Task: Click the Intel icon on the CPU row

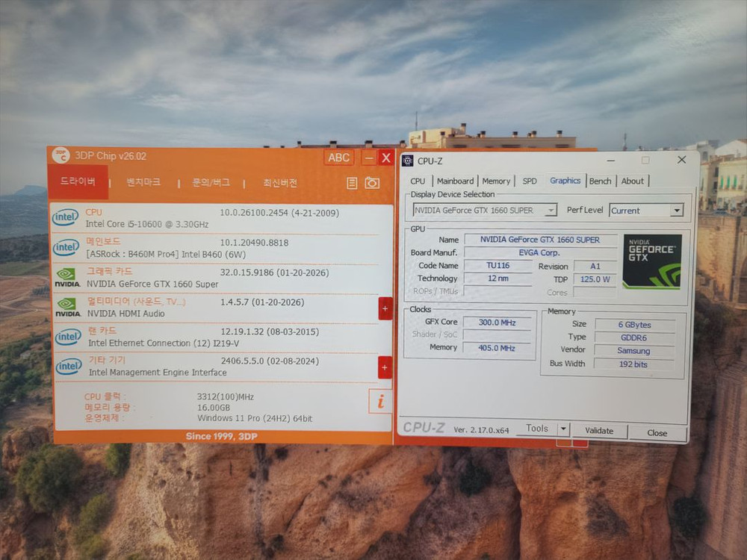Action: 65,217
